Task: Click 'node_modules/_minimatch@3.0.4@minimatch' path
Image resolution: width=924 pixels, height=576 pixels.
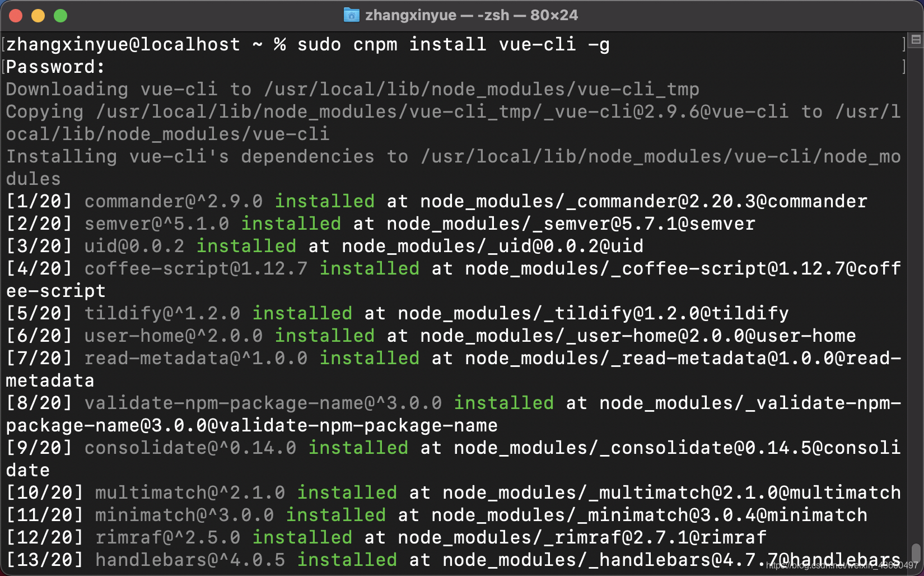Action: (650, 515)
